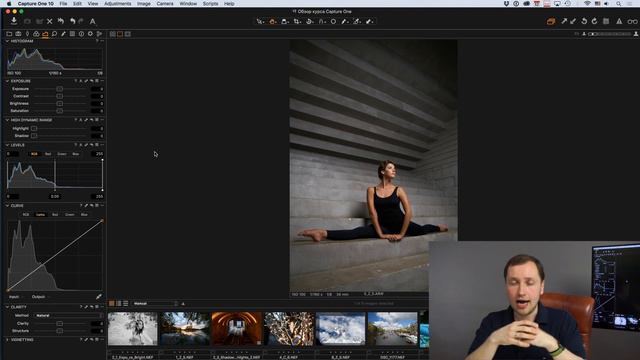
Task: Open the Library tool tab
Action: click(x=9, y=34)
